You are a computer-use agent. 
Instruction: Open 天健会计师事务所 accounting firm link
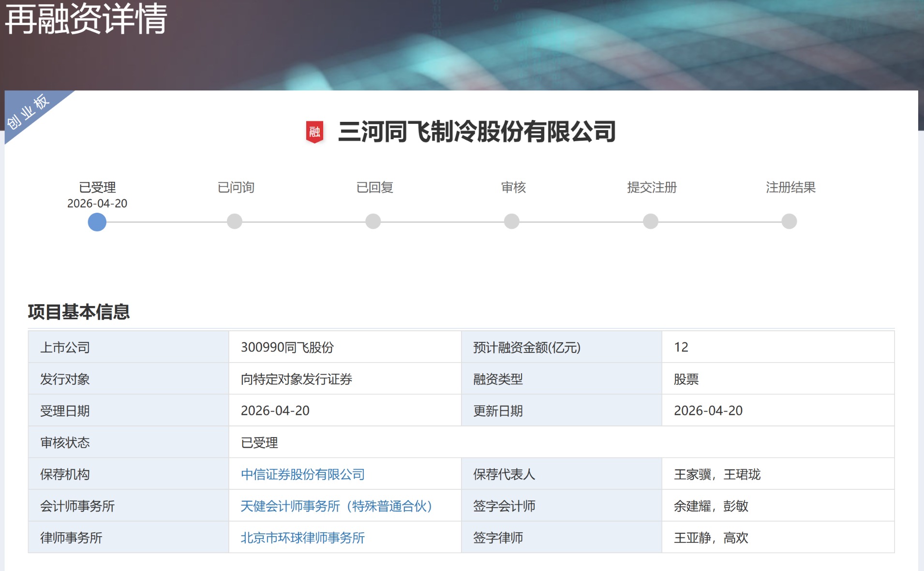[x=336, y=506]
